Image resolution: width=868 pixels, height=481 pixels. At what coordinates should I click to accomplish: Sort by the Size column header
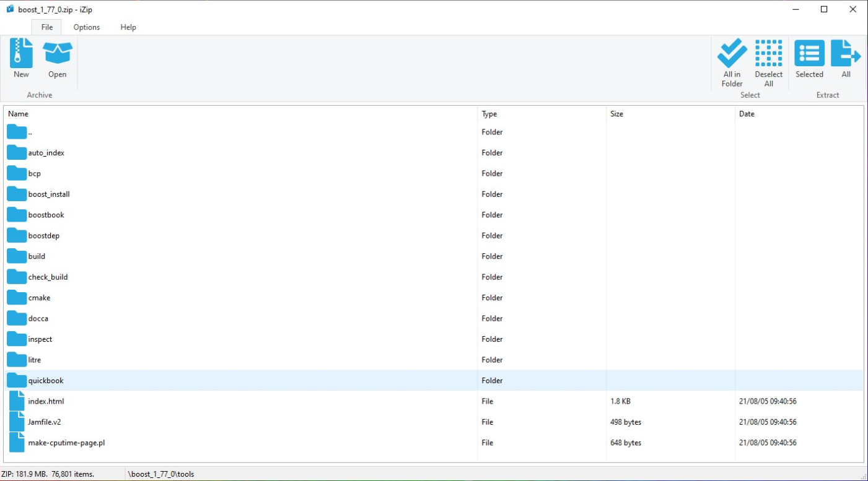[671, 114]
